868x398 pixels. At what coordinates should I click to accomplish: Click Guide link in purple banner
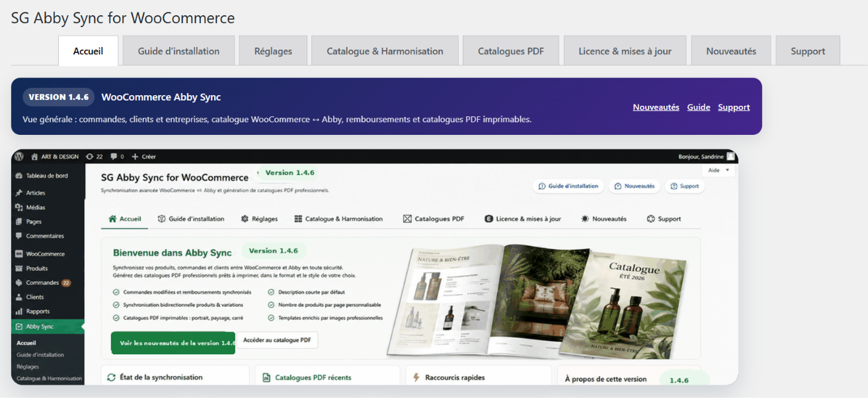(699, 107)
